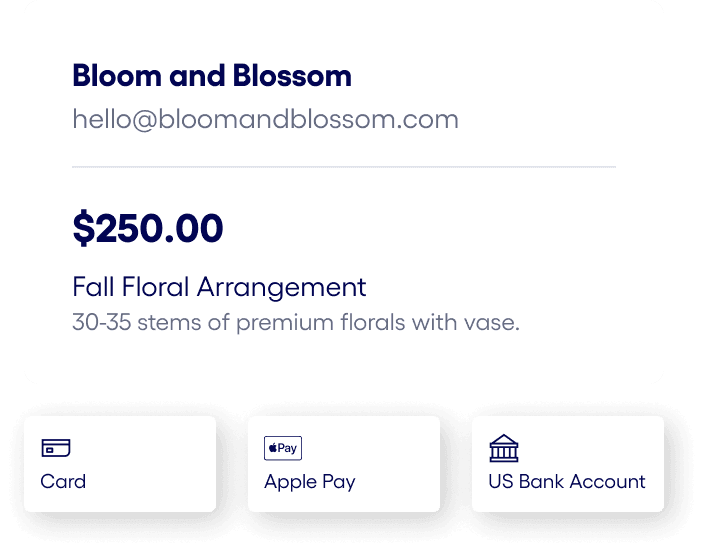The height and width of the screenshot is (552, 704).
Task: Select the Fall Floral Arrangement product title
Action: (x=219, y=287)
